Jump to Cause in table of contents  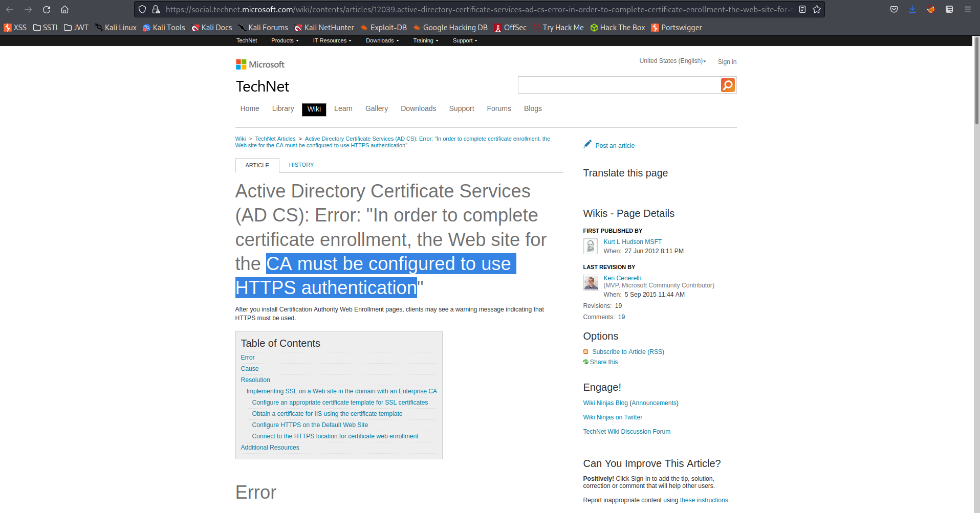click(250, 369)
